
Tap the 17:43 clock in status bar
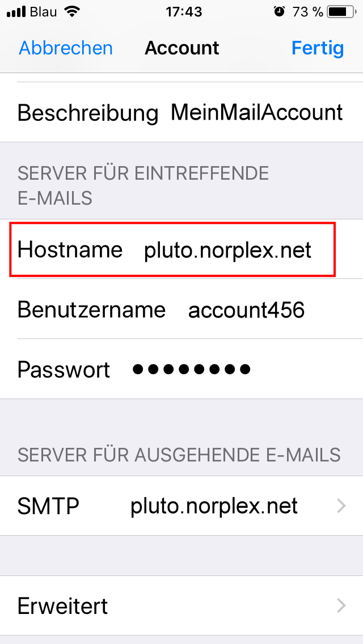[184, 12]
